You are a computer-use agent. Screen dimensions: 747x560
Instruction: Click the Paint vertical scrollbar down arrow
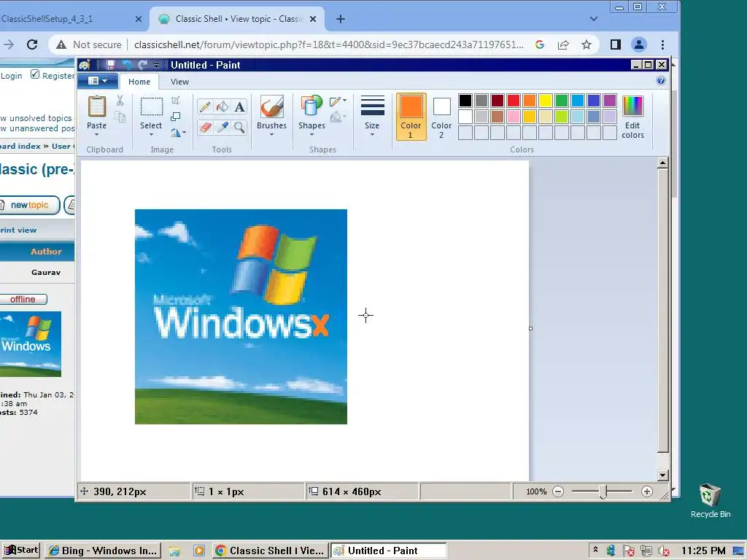[x=662, y=475]
